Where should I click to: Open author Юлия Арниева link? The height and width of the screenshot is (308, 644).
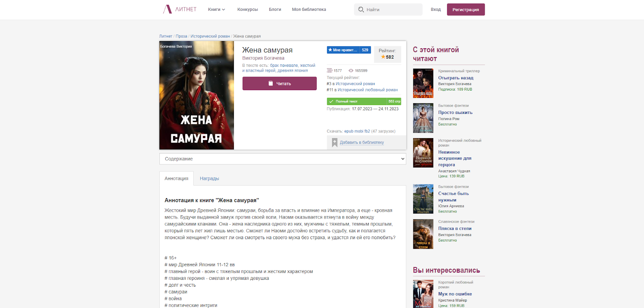click(x=451, y=206)
